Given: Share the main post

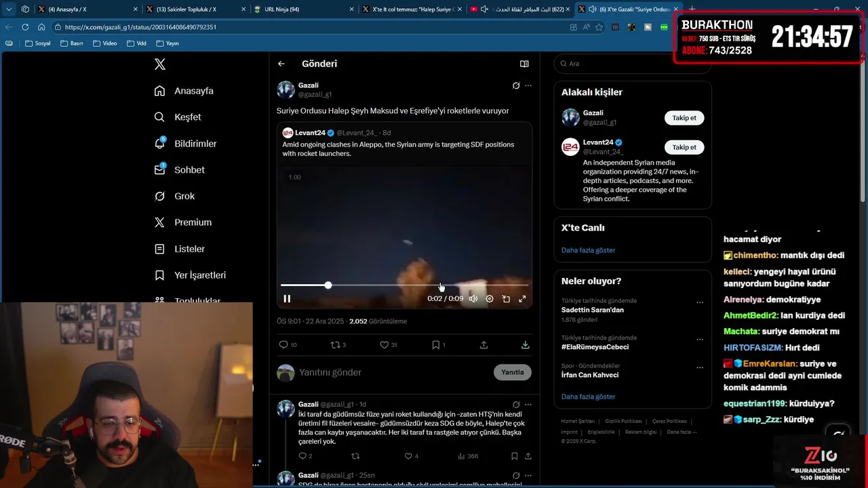Looking at the screenshot, I should (x=484, y=345).
